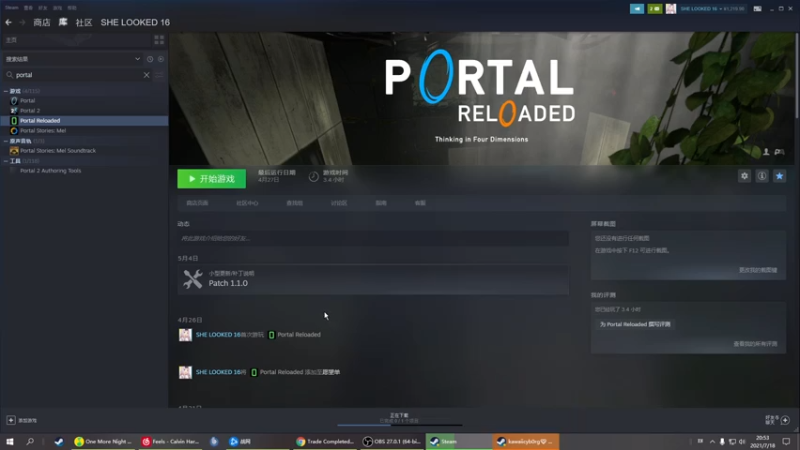The width and height of the screenshot is (800, 450).
Task: Collapse the 原声音轨 soundtracks category
Action: point(6,141)
